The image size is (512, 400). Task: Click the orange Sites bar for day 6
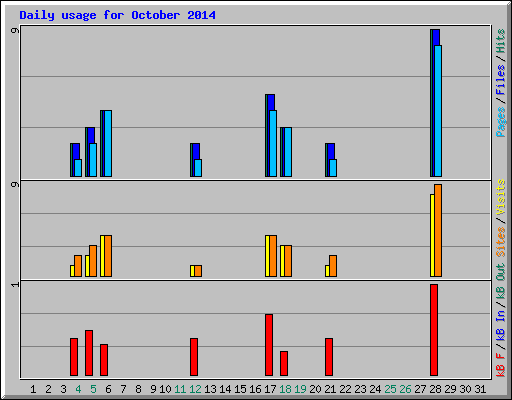coord(108,256)
